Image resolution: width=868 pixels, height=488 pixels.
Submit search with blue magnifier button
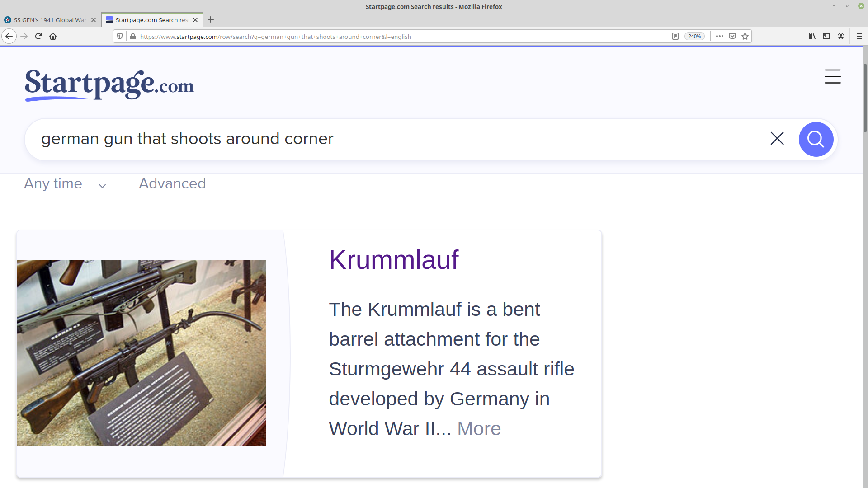[x=816, y=139]
